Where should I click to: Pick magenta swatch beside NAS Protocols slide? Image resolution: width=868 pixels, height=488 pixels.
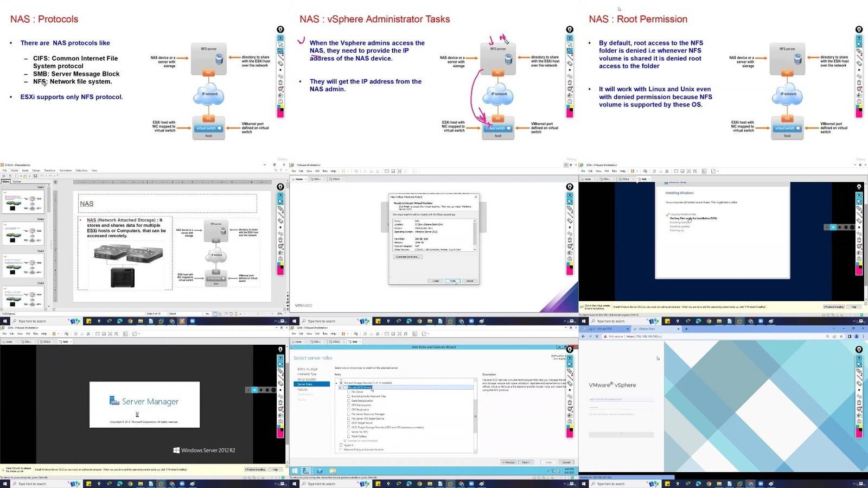coord(280,113)
